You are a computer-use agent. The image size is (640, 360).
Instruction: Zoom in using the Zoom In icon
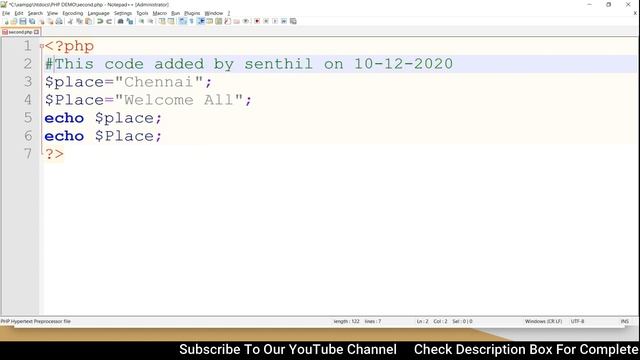click(141, 21)
